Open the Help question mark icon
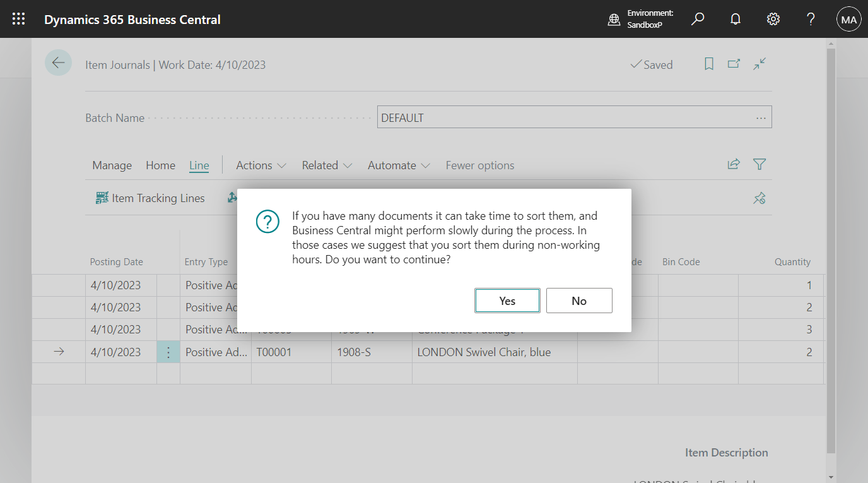The width and height of the screenshot is (868, 483). pos(811,18)
